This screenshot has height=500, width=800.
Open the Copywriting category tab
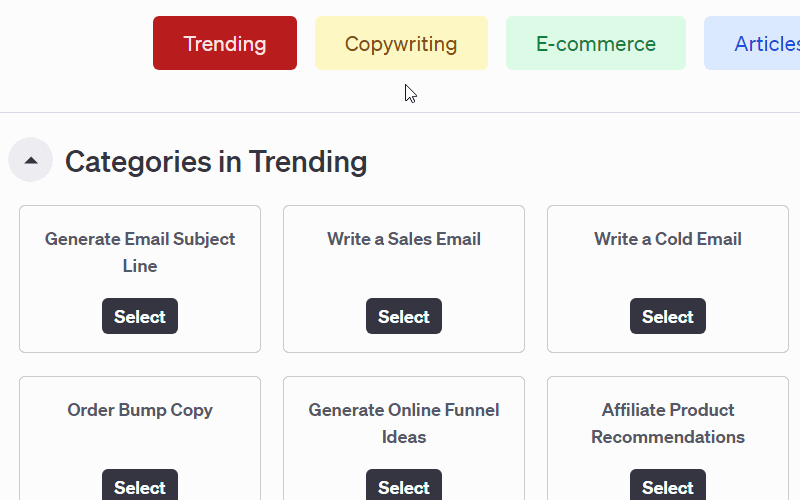(401, 44)
